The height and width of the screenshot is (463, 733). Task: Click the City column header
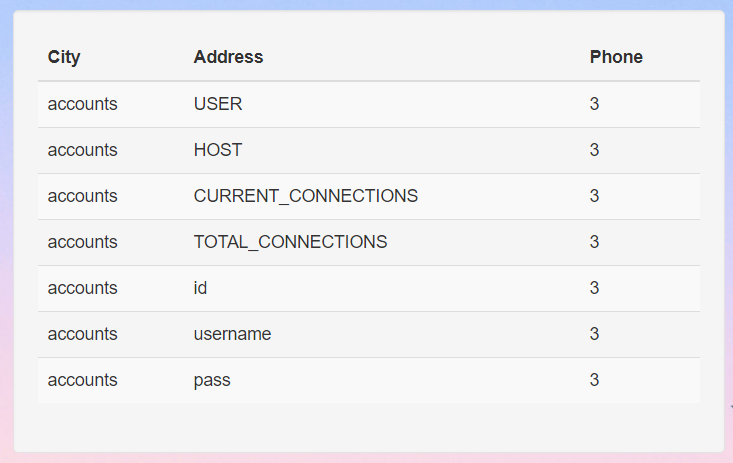coord(64,57)
